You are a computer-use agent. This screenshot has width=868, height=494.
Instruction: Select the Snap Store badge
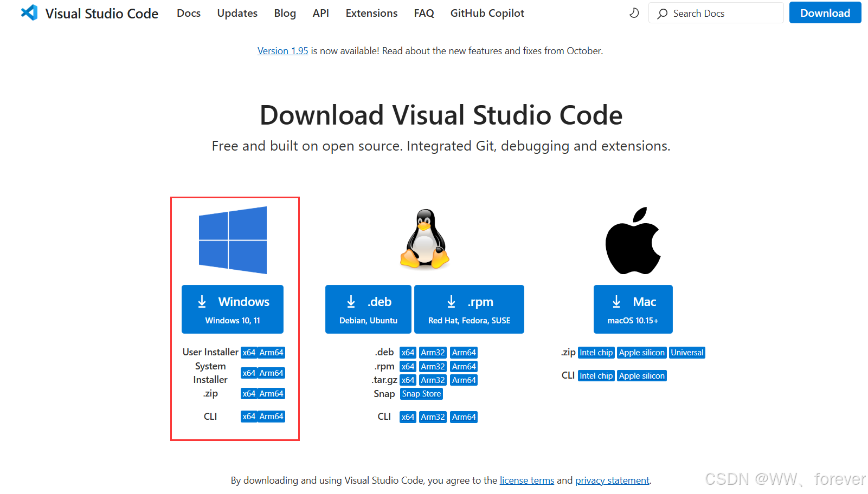coord(421,394)
